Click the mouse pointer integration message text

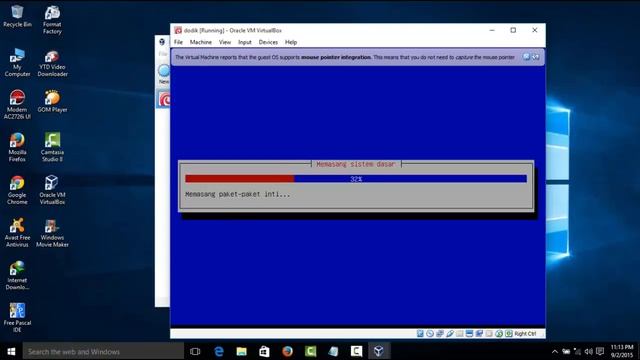click(345, 57)
